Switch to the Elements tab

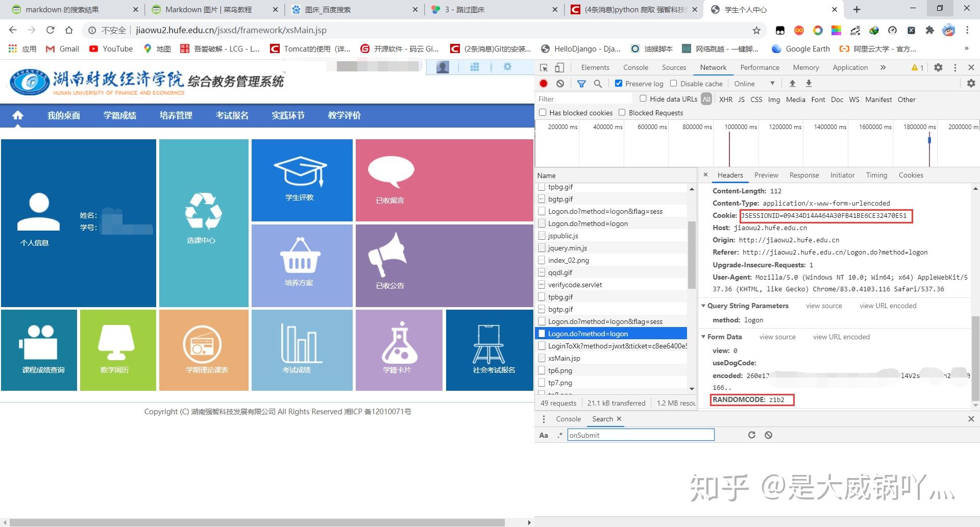[595, 67]
